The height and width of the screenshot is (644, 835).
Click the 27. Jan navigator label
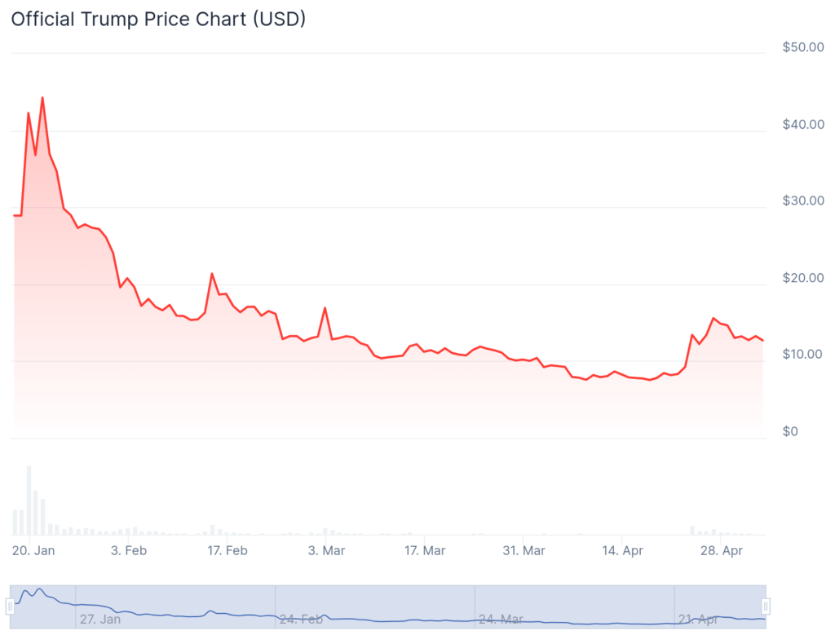coord(100,619)
